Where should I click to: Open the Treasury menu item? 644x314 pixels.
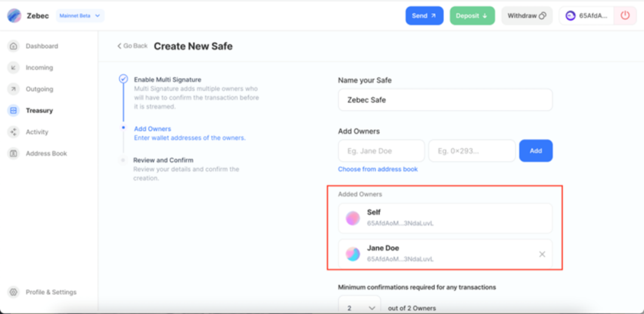39,111
